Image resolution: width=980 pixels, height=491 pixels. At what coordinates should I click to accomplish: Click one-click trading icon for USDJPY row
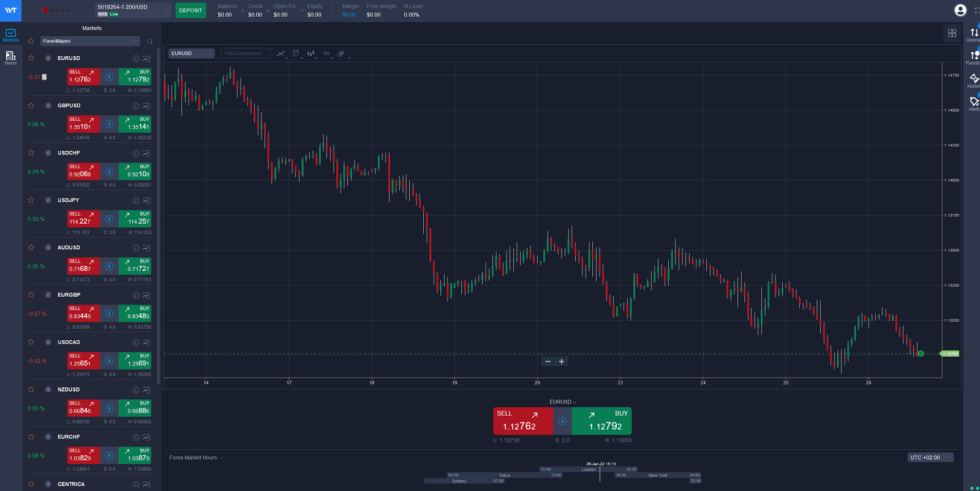[109, 219]
